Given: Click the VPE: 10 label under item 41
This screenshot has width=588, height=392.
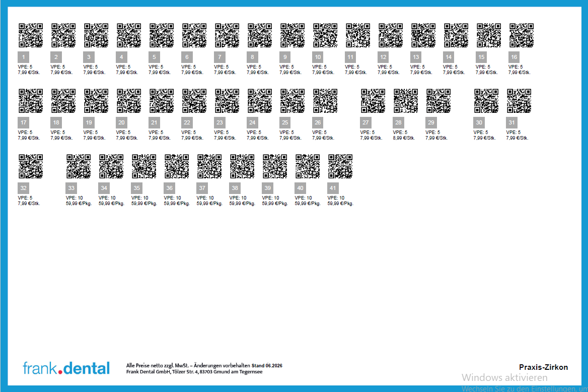Looking at the screenshot, I should point(336,198).
